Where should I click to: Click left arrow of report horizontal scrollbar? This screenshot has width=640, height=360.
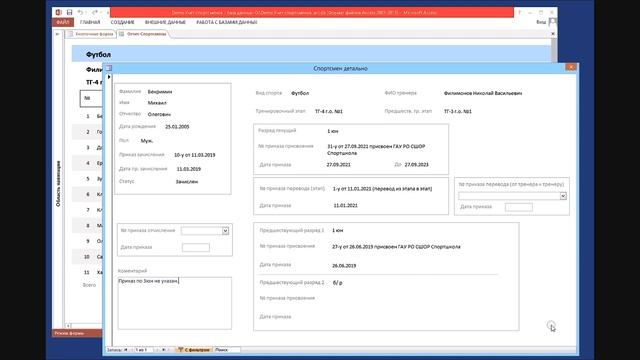pyautogui.click(x=68, y=326)
